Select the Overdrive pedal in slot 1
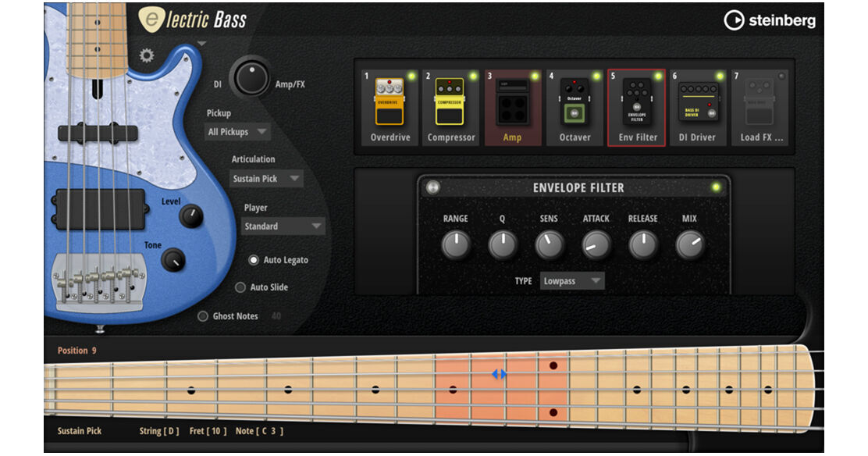This screenshot has width=868, height=456. pos(390,108)
